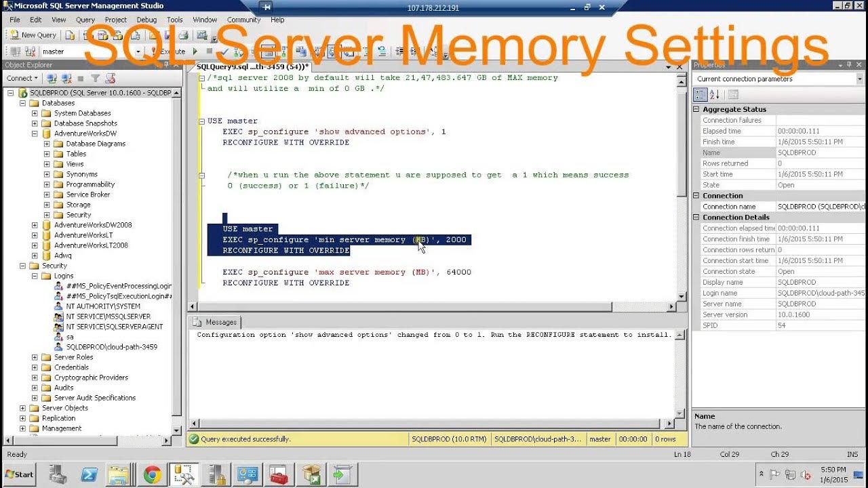The height and width of the screenshot is (488, 868).
Task: Click Action Center flag in system tray
Action: (774, 474)
